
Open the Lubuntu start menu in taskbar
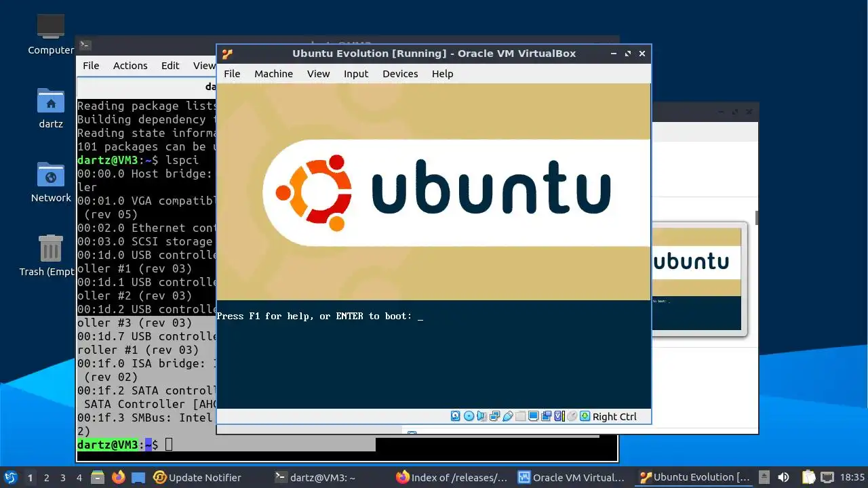[11, 477]
